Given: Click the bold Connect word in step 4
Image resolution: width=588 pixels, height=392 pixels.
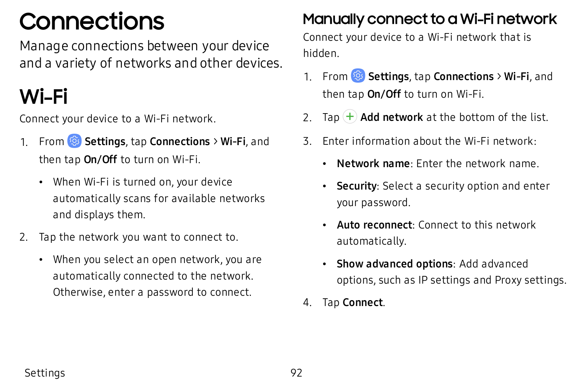Looking at the screenshot, I should coord(362,302).
